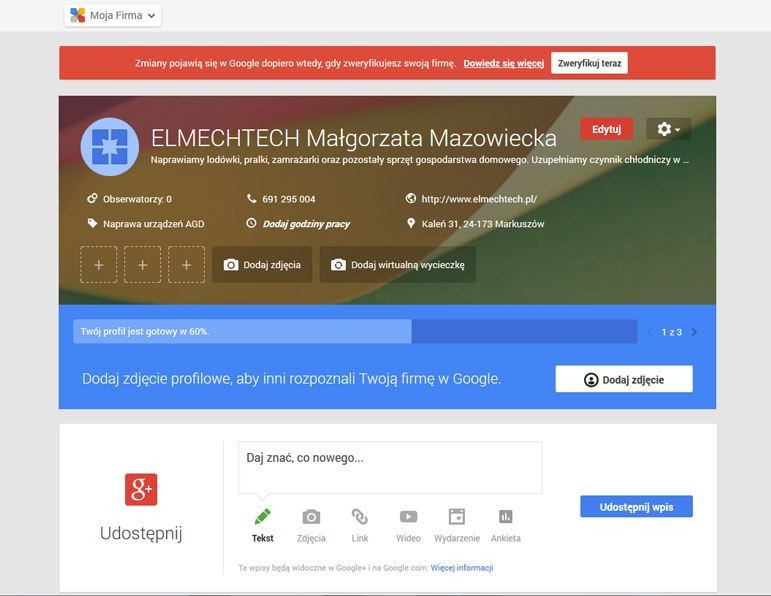Click the phone icon next to 691 295 004

click(251, 199)
